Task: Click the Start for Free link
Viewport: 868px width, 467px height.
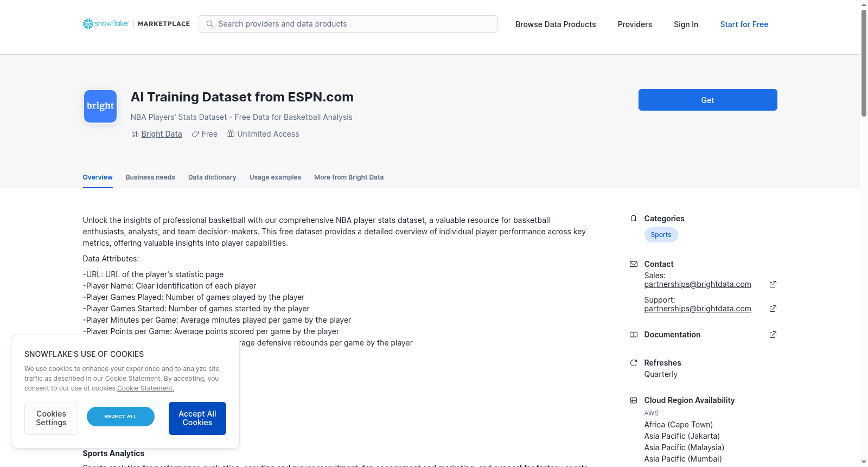Action: pyautogui.click(x=744, y=24)
